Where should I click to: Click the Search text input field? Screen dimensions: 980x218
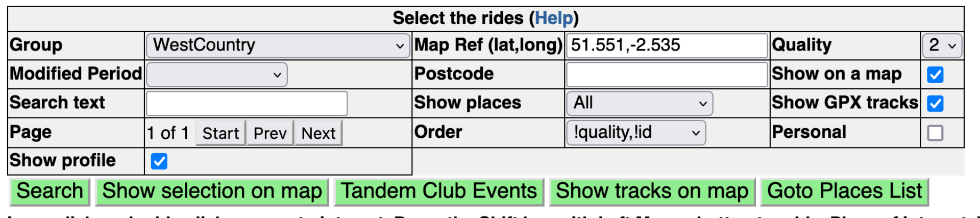tap(247, 104)
